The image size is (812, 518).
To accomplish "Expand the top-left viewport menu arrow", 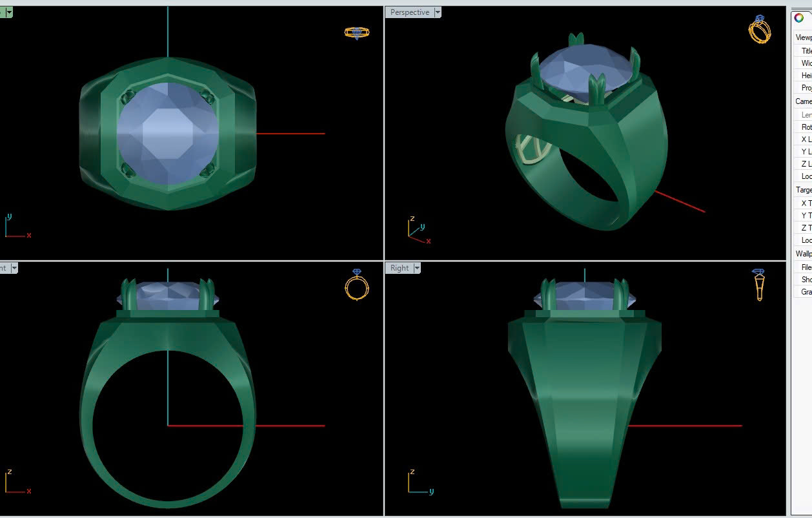I will tap(9, 12).
